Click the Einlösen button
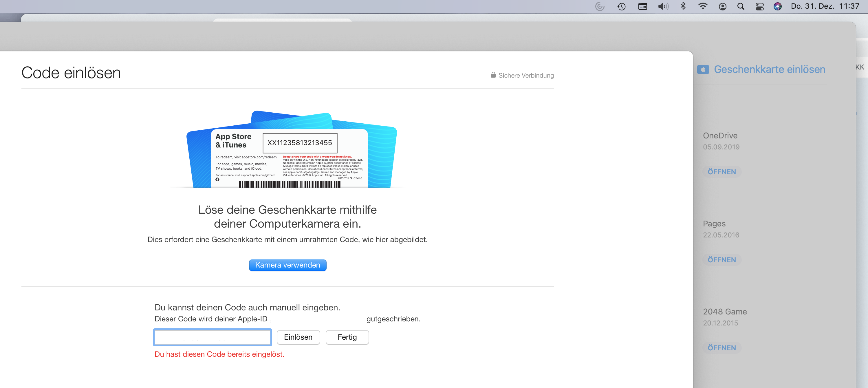 pyautogui.click(x=298, y=337)
